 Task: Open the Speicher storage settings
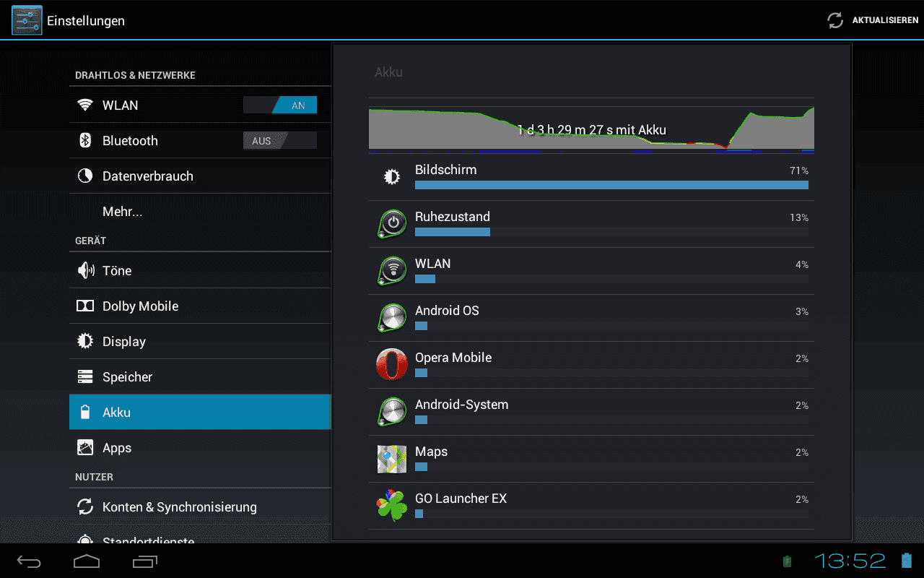(200, 377)
